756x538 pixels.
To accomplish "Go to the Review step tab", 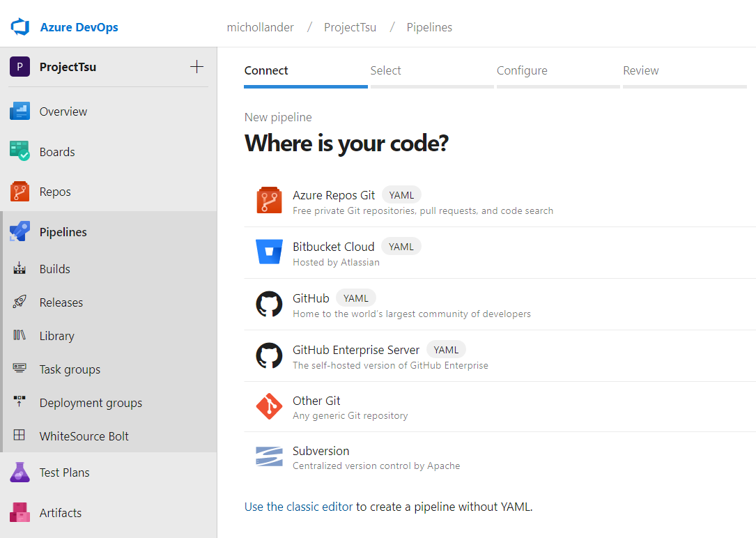I will point(640,70).
